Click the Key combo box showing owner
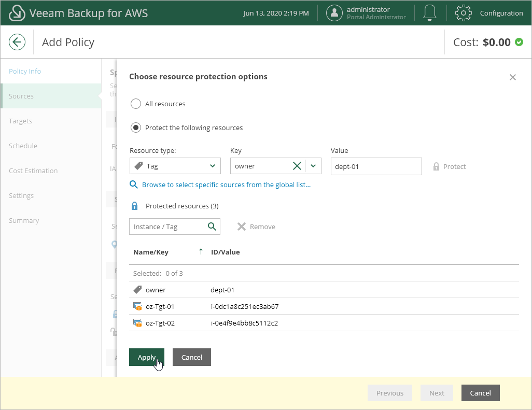Image resolution: width=532 pixels, height=410 pixels. click(x=276, y=166)
